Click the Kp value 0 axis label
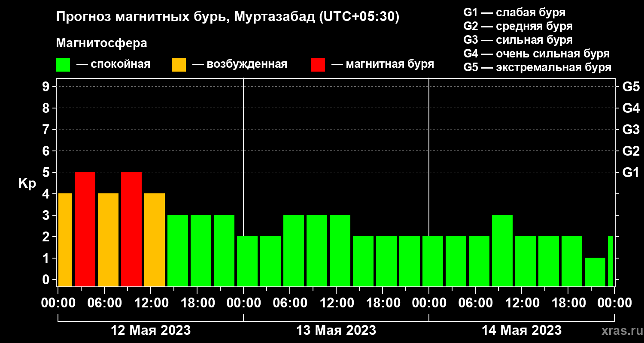The image size is (644, 343). coord(47,280)
